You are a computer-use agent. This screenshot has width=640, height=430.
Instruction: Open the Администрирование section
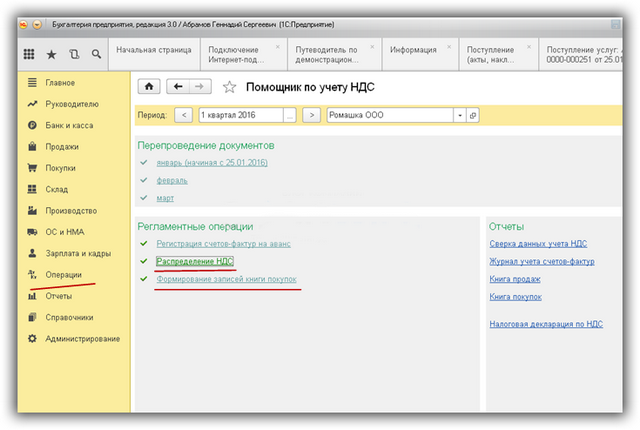coord(82,339)
